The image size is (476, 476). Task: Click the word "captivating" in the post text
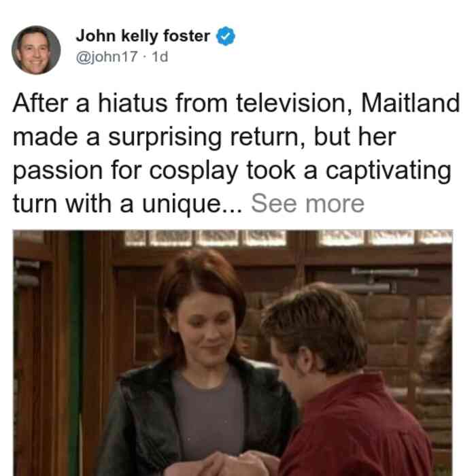coord(388,171)
